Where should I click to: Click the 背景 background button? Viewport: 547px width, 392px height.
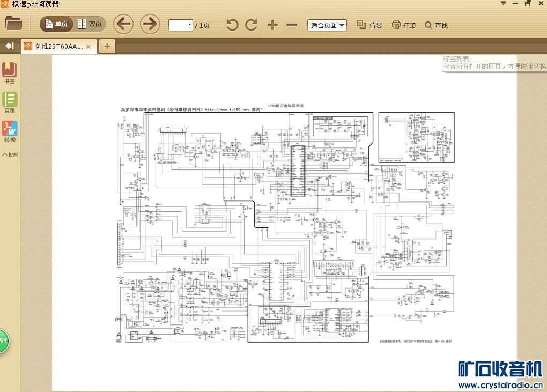(369, 25)
